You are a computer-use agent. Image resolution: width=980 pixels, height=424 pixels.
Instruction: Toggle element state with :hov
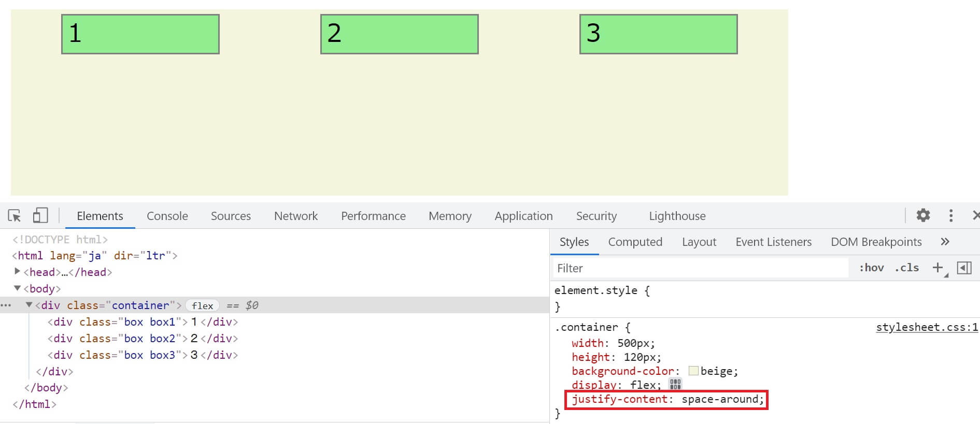pos(871,268)
